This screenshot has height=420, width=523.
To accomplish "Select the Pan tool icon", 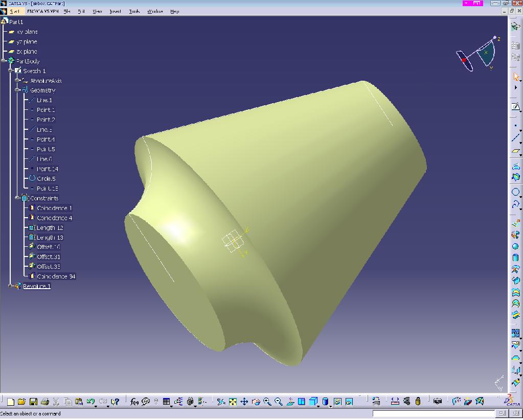I will pyautogui.click(x=244, y=402).
